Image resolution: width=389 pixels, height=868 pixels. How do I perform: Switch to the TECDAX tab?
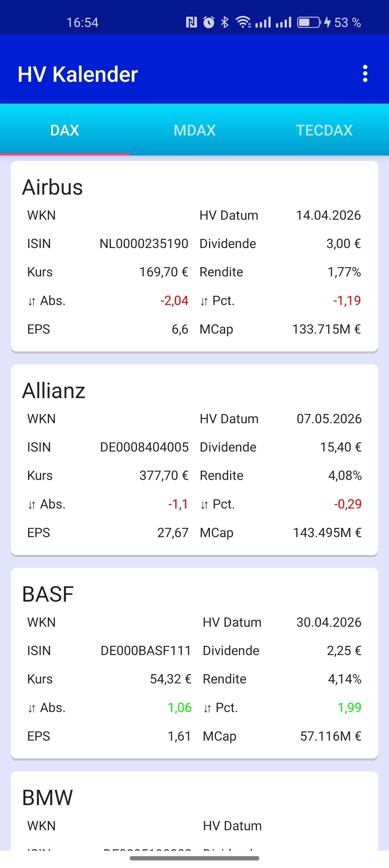[x=324, y=130]
